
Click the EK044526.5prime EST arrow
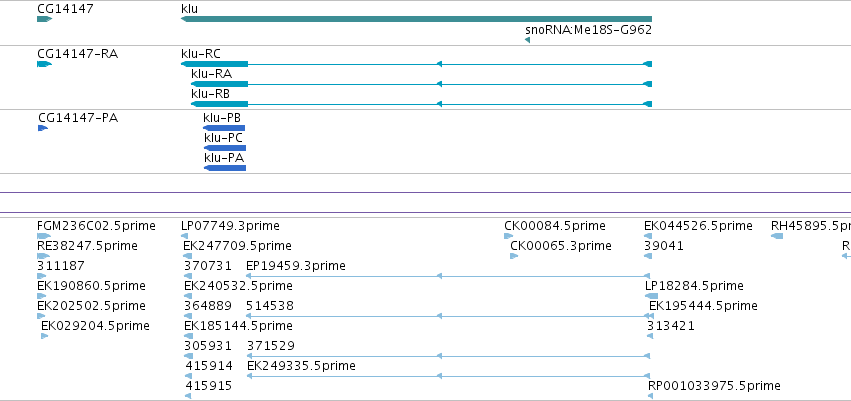click(x=648, y=236)
